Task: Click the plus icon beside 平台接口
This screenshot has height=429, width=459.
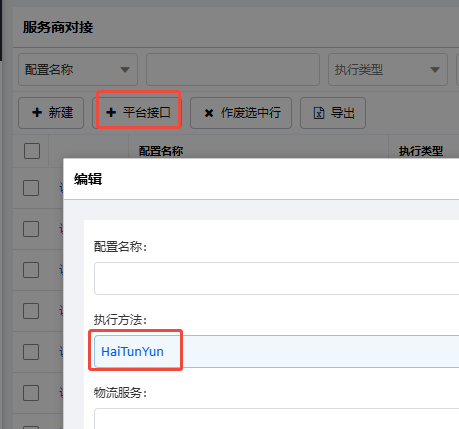Action: tap(111, 113)
